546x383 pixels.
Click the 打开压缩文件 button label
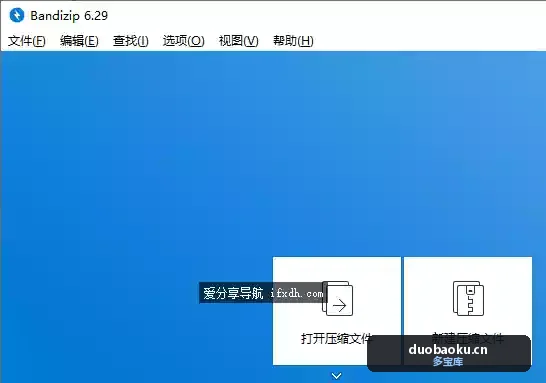(x=336, y=338)
